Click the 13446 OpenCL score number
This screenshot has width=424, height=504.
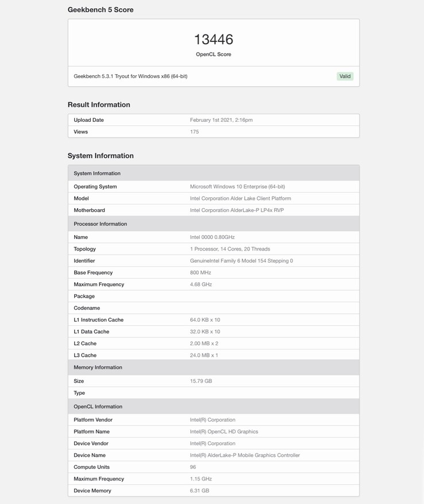click(x=213, y=40)
